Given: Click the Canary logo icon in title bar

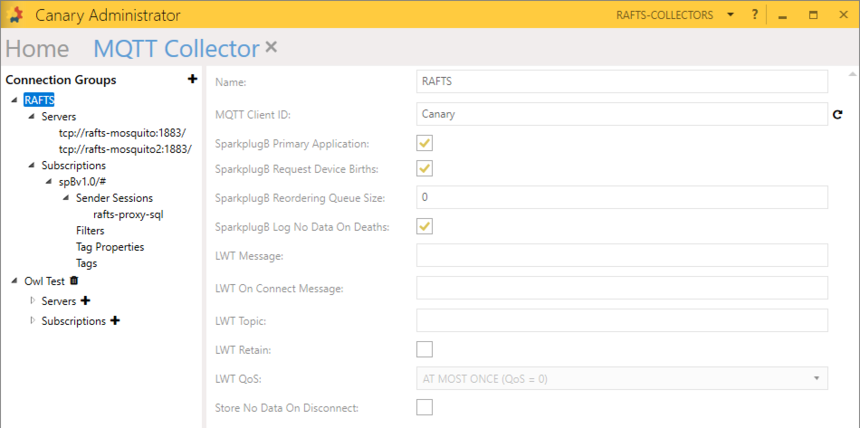Looking at the screenshot, I should point(16,15).
